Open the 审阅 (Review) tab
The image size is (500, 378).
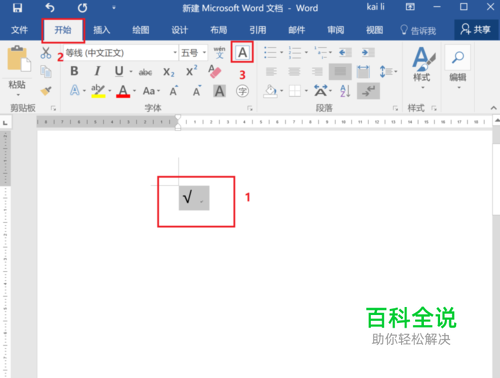(x=336, y=30)
